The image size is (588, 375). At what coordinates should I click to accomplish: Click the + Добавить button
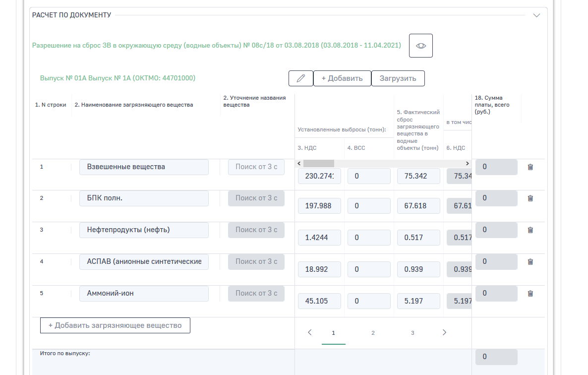342,78
